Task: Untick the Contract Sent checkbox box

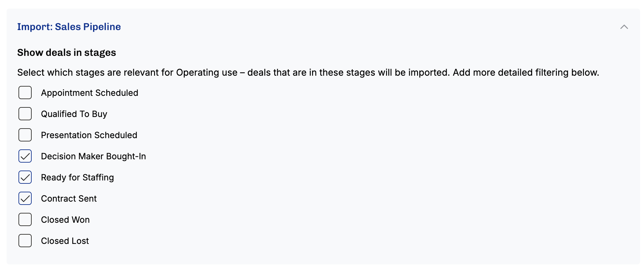Action: (25, 199)
